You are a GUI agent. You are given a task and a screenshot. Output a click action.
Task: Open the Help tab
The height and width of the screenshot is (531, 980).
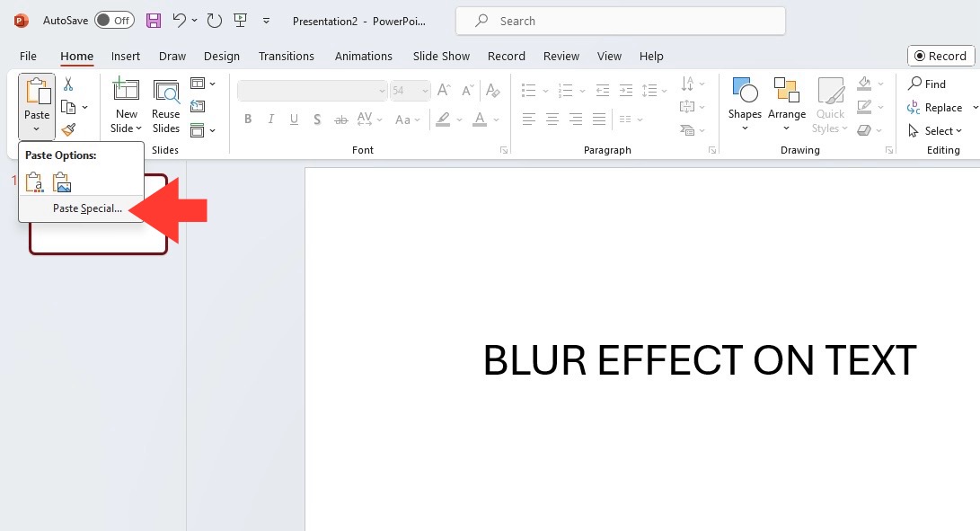tap(651, 57)
